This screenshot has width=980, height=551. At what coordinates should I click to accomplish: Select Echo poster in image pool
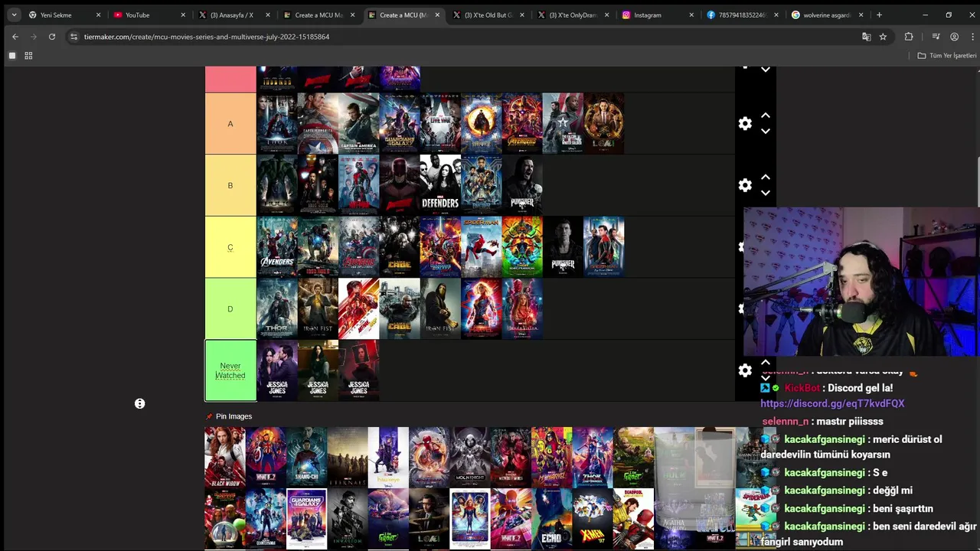(x=552, y=520)
